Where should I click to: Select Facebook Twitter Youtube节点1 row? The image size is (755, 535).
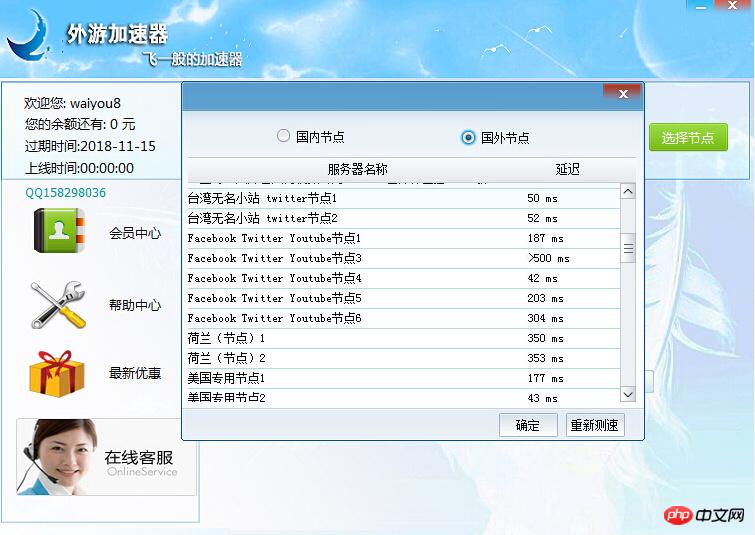point(404,238)
